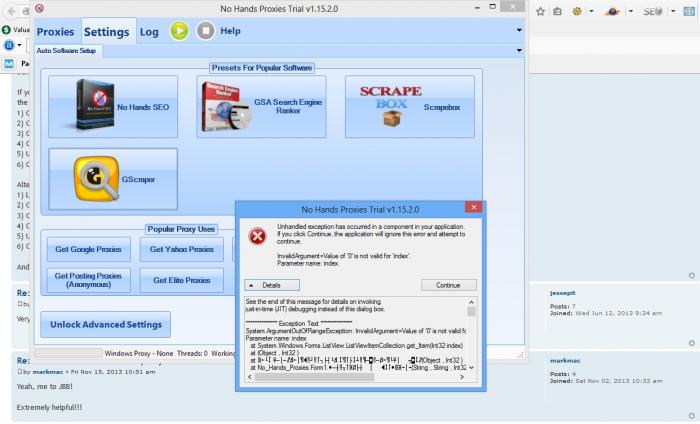Click the browser hat extension icon
Image resolution: width=700 pixels, height=424 pixels.
612,12
